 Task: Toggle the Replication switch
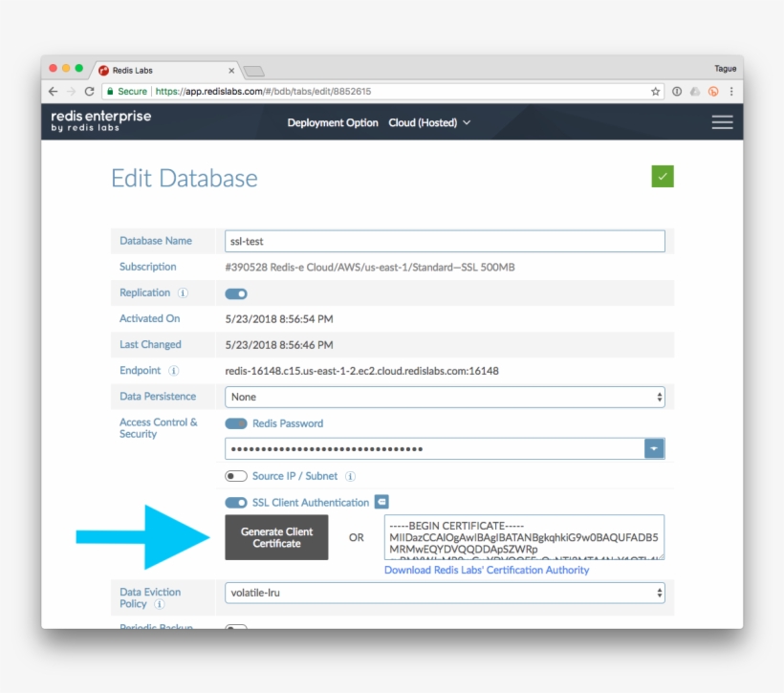click(236, 293)
